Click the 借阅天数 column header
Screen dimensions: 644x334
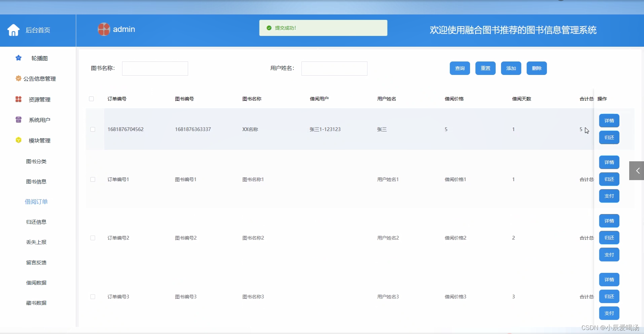(x=522, y=99)
